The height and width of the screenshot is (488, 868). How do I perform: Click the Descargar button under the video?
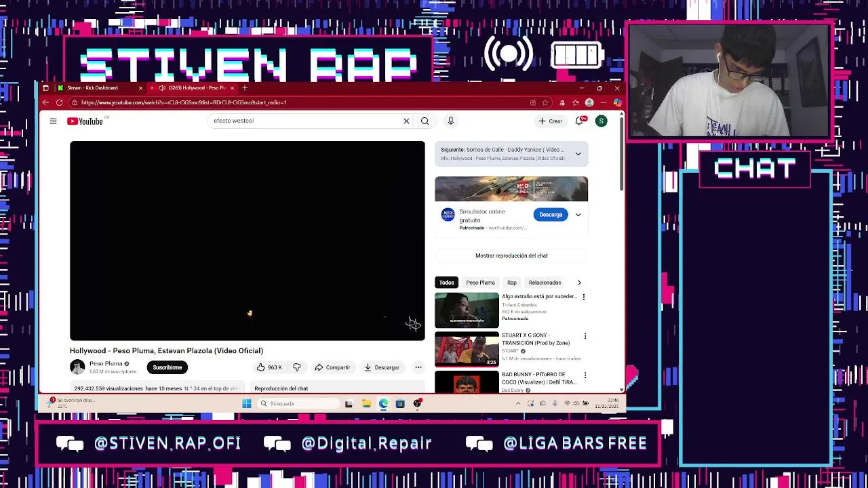(x=382, y=367)
